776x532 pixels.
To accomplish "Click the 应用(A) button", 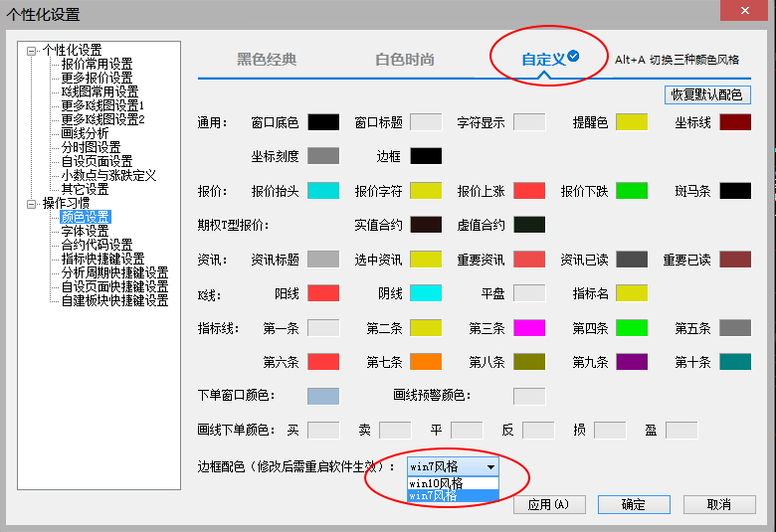I will pos(548,504).
